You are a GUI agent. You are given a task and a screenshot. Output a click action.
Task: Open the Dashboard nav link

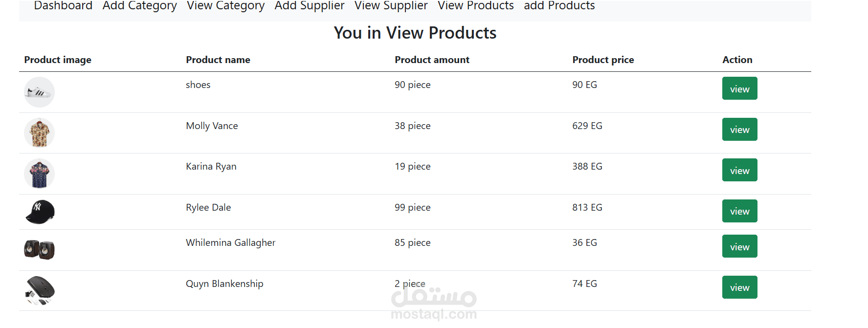pos(63,6)
